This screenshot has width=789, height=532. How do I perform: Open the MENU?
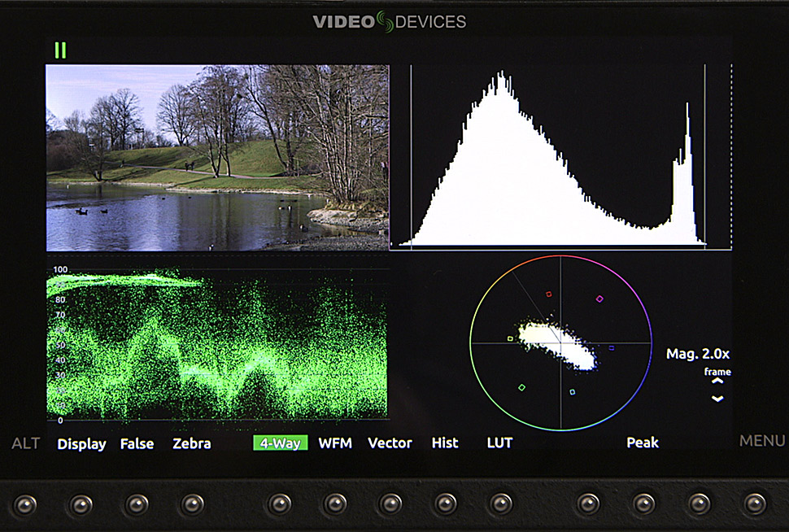(761, 442)
